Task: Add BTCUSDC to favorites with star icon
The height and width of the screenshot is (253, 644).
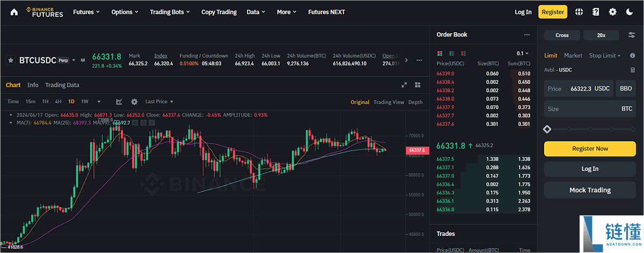Action: click(11, 60)
